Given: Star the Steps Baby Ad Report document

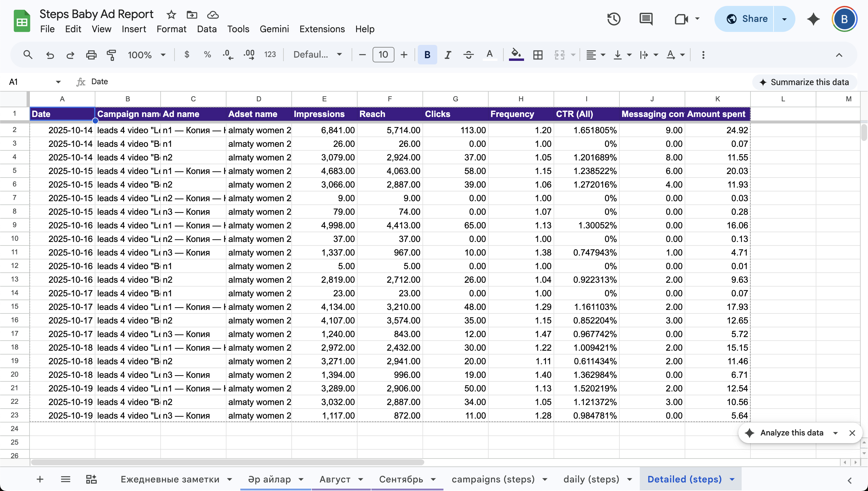Looking at the screenshot, I should coord(171,14).
